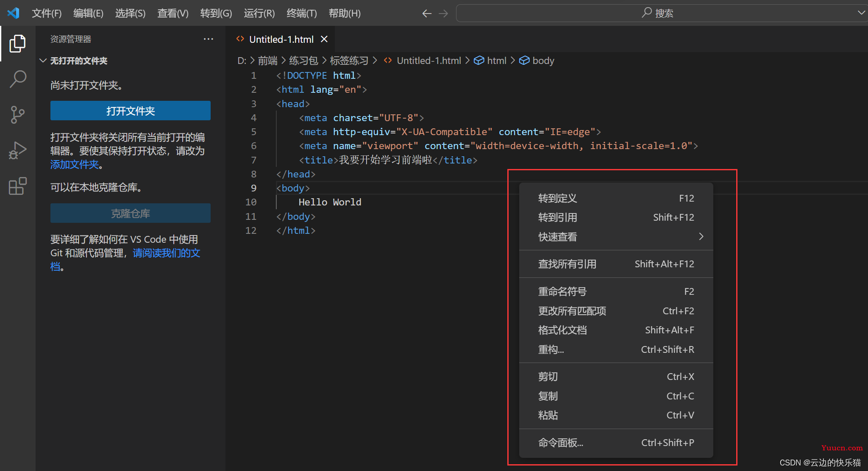Viewport: 868px width, 471px height.
Task: Click the 打开文件夹 button
Action: click(131, 111)
